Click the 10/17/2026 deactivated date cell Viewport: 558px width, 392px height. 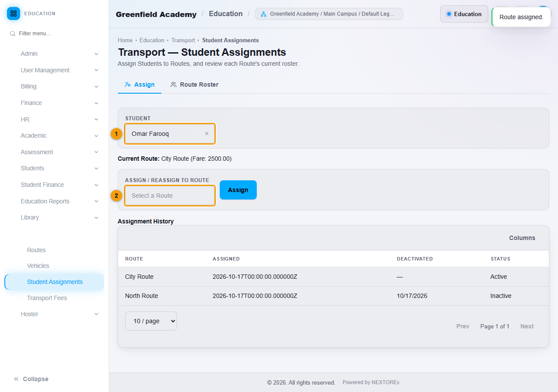coord(412,296)
